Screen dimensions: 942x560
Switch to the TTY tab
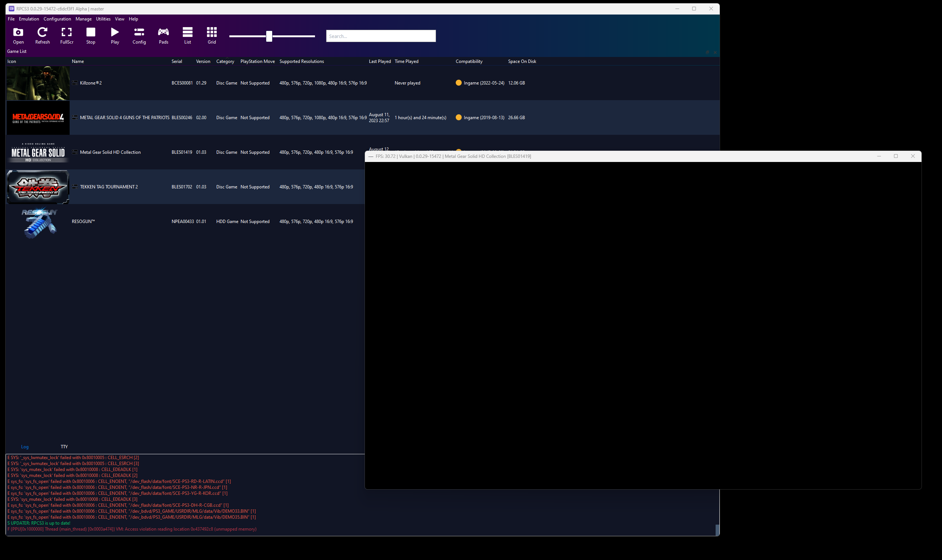[64, 447]
